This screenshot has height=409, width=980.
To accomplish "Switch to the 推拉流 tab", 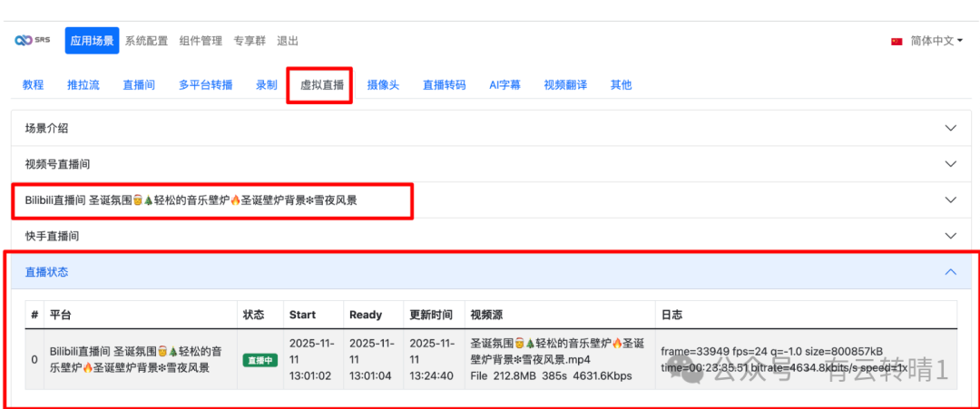I will pyautogui.click(x=83, y=85).
